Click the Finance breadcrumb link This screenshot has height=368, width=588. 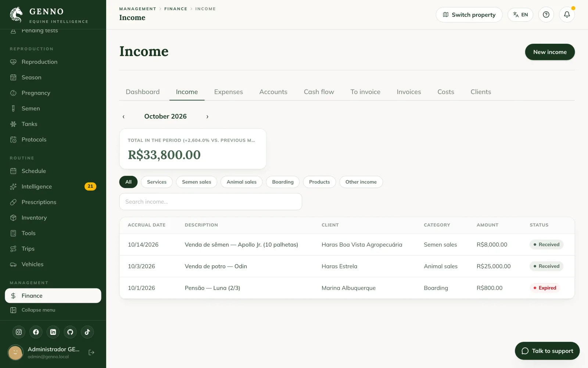click(176, 9)
